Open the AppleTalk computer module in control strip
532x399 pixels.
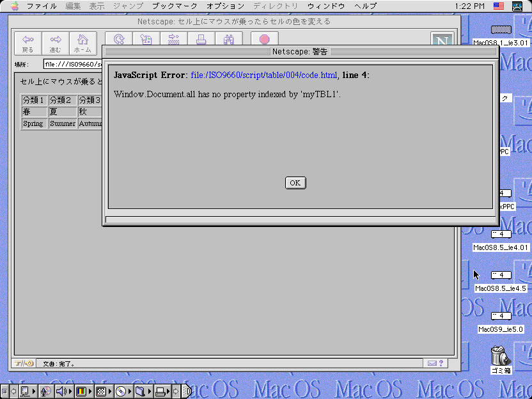coord(27,391)
